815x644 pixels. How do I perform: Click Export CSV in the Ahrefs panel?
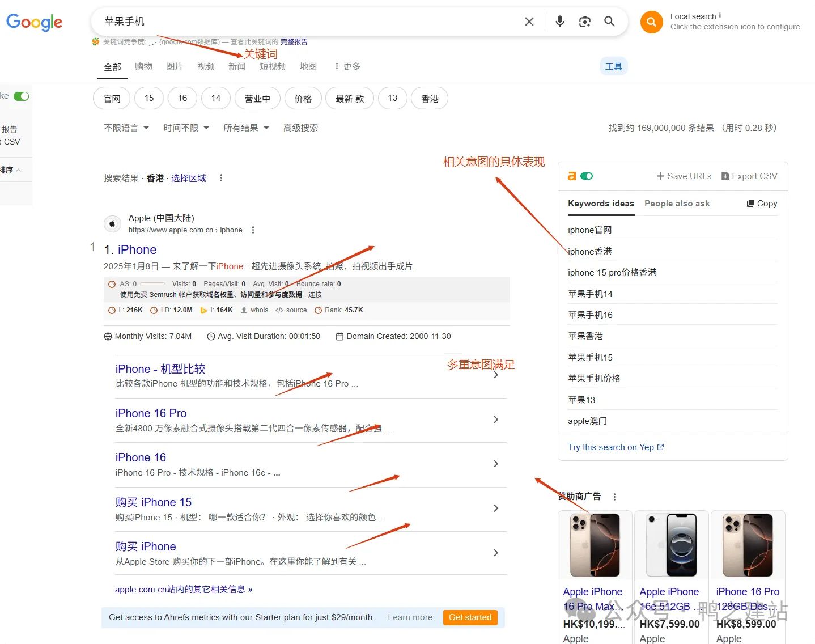[749, 176]
